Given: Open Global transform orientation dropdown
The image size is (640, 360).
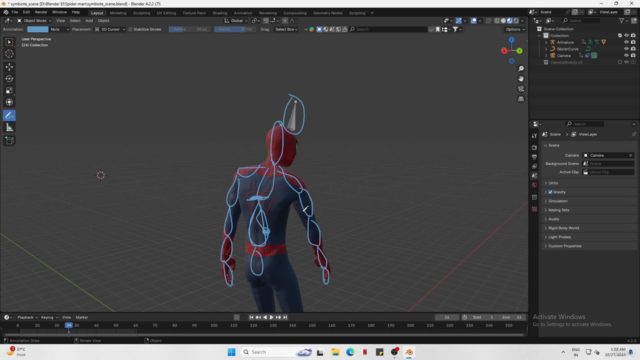Looking at the screenshot, I should (x=236, y=20).
